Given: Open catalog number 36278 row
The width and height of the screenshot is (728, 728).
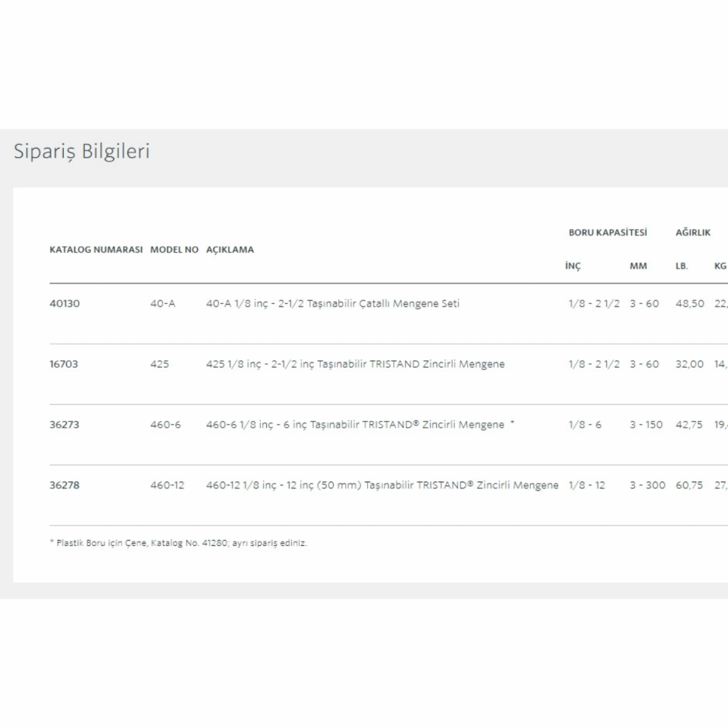Looking at the screenshot, I should (64, 485).
